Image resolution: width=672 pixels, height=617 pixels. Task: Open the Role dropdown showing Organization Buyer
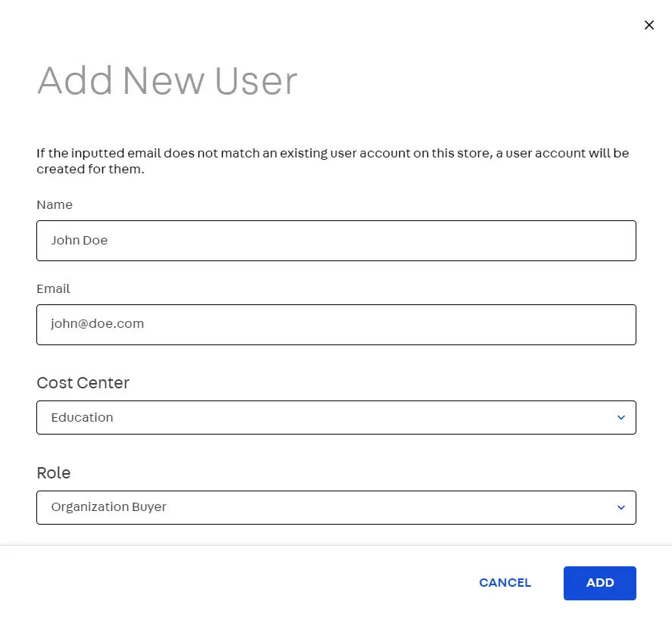coord(336,507)
